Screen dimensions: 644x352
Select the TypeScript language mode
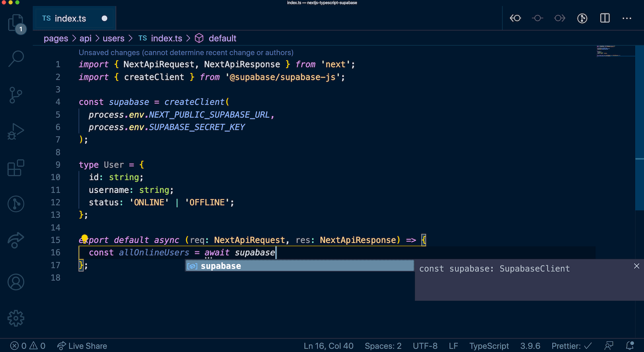point(489,346)
